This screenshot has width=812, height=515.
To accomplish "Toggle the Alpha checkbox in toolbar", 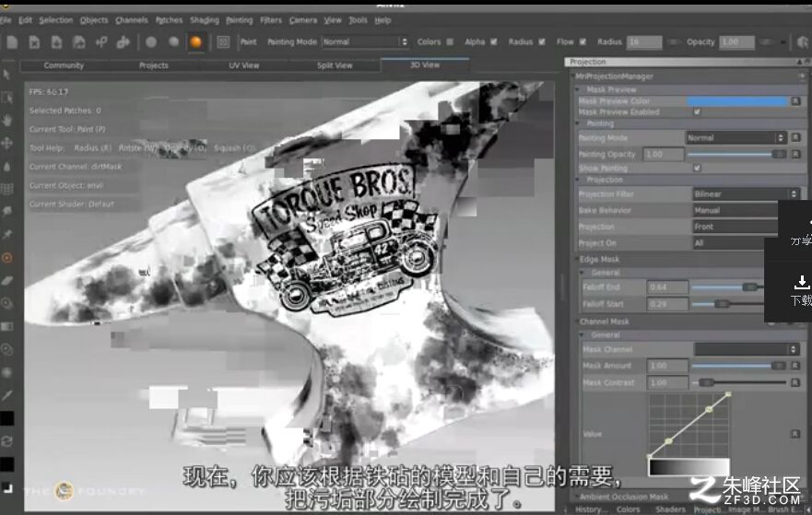I will pos(493,42).
